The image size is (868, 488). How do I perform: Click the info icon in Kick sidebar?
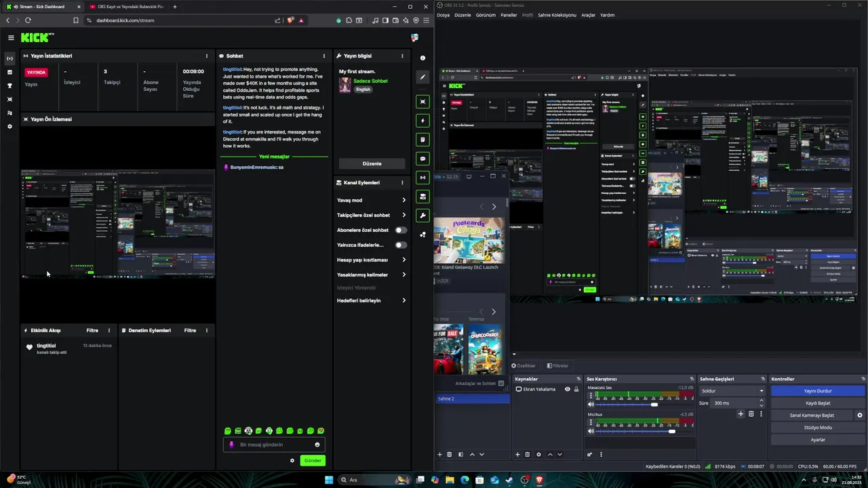[422, 58]
